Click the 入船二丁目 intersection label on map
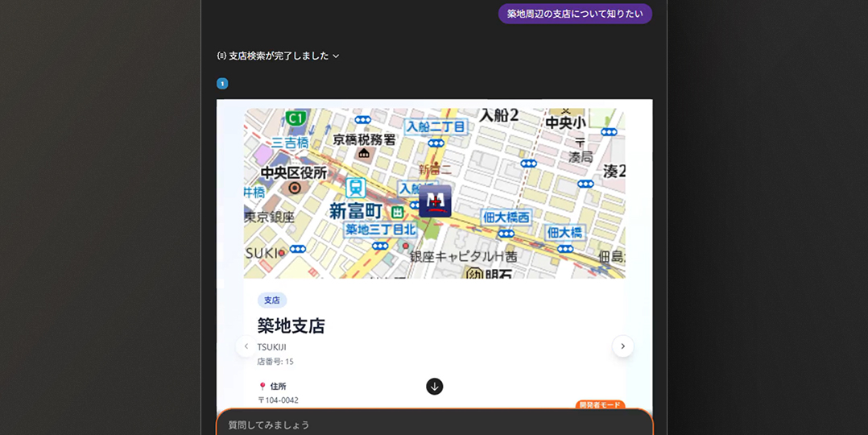The width and height of the screenshot is (868, 435). 436,127
